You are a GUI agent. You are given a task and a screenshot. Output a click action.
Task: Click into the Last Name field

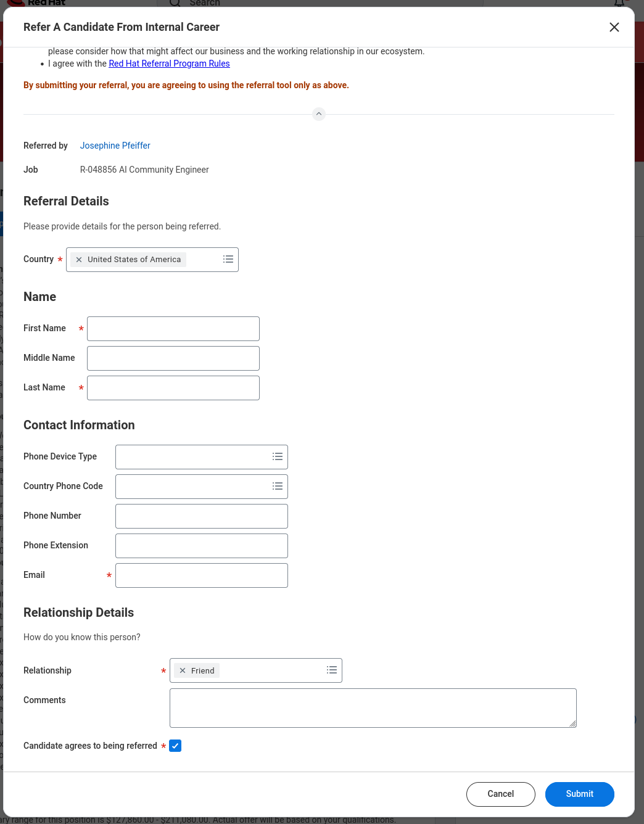pos(173,388)
